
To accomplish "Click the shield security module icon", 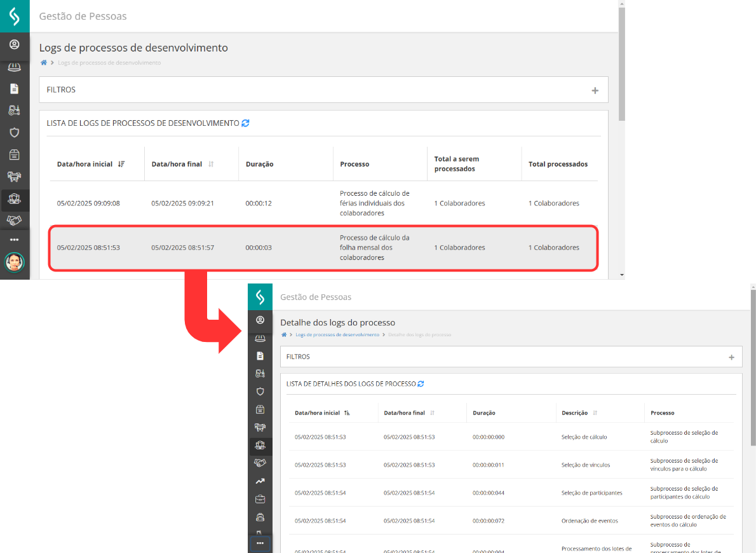I will pyautogui.click(x=14, y=132).
